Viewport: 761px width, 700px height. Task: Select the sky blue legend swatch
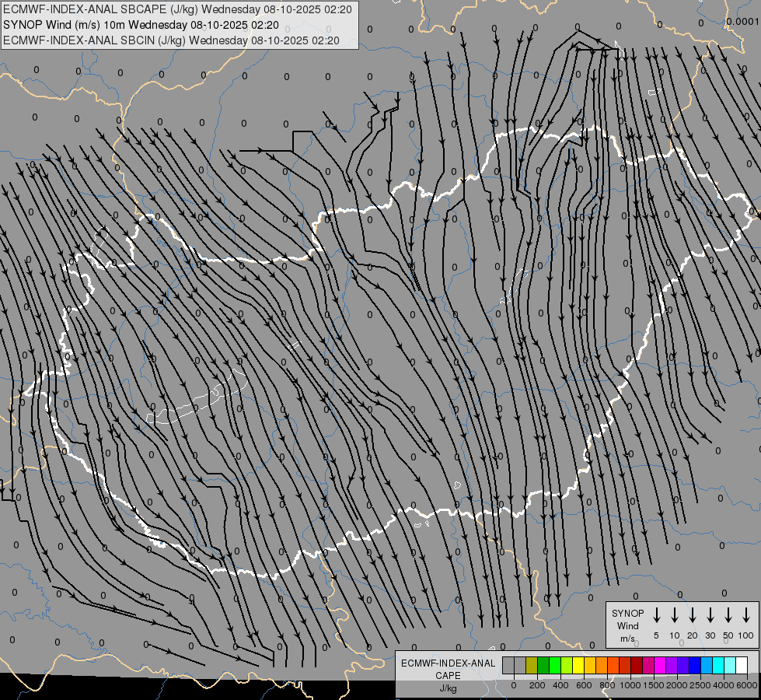pos(706,665)
